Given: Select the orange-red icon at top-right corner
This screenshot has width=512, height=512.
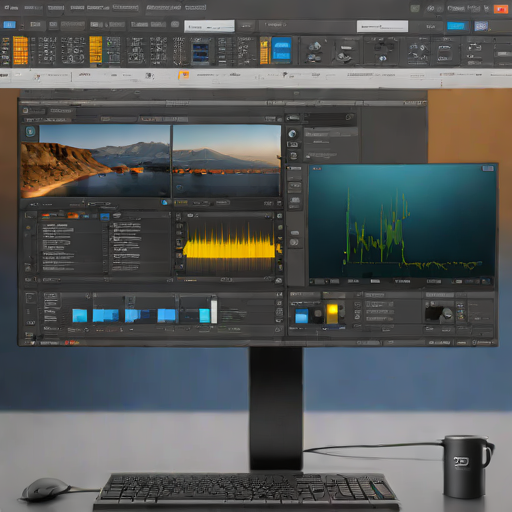Looking at the screenshot, I should (500, 9).
